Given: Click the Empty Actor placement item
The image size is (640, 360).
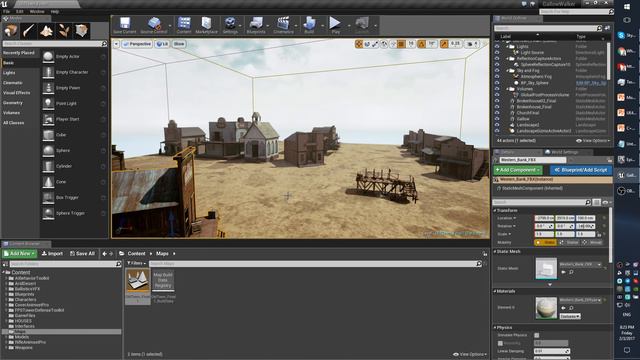Looking at the screenshot, I should pos(74,57).
